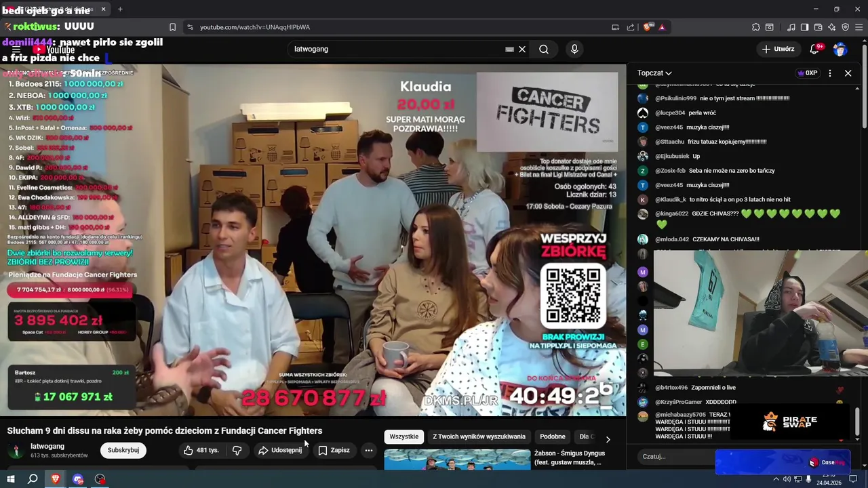Expand the Topczat chat mode dropdown
Image resolution: width=868 pixels, height=488 pixels.
pos(654,73)
